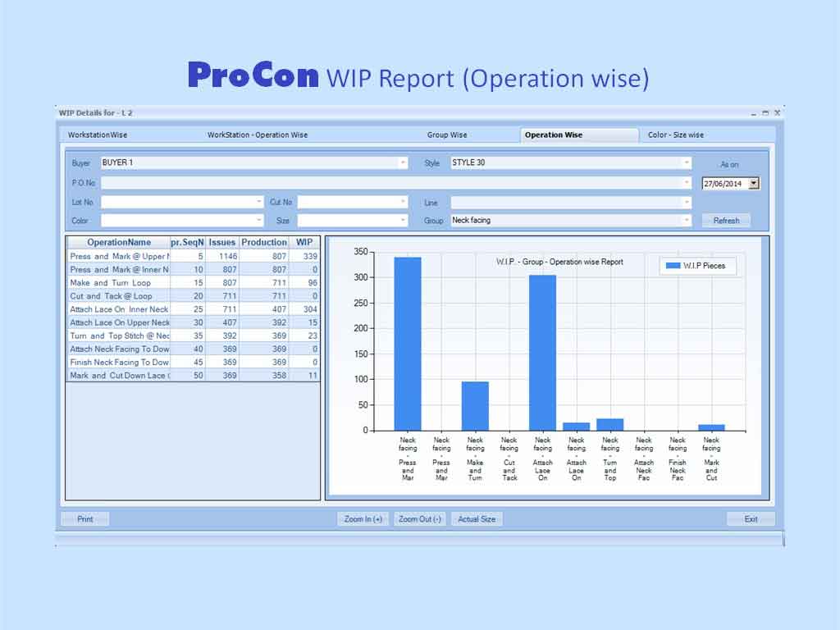Click the Zoom In (+) button
This screenshot has height=630, width=840.
(x=363, y=519)
